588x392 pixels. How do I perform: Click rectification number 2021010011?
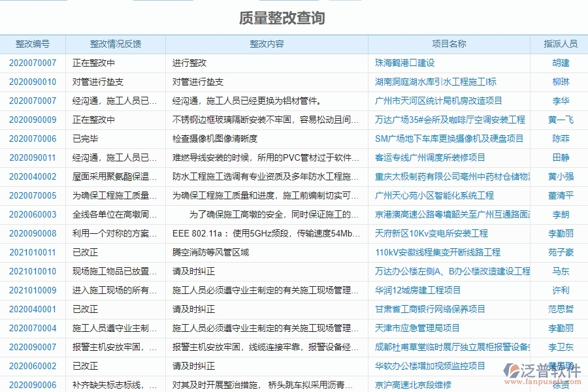[x=33, y=252]
